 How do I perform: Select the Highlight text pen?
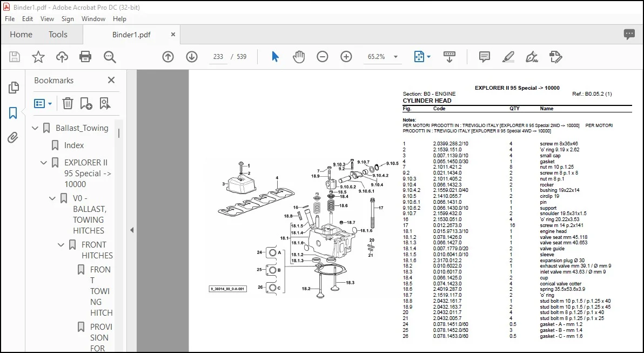click(508, 57)
